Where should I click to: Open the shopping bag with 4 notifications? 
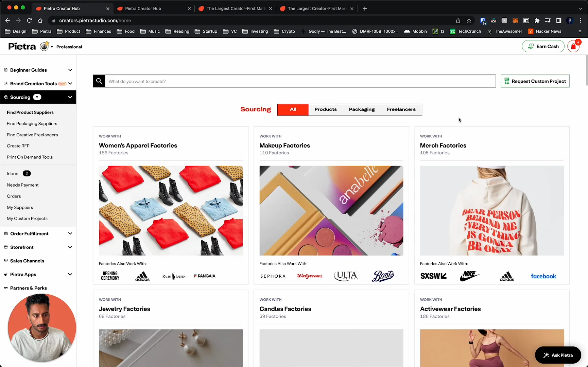tap(574, 46)
